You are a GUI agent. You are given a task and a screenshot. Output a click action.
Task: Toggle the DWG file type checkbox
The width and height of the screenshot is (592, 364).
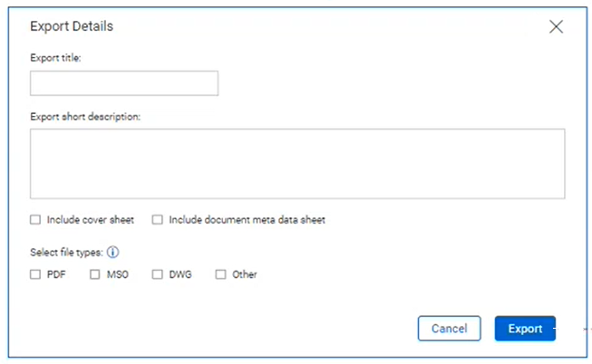point(157,274)
